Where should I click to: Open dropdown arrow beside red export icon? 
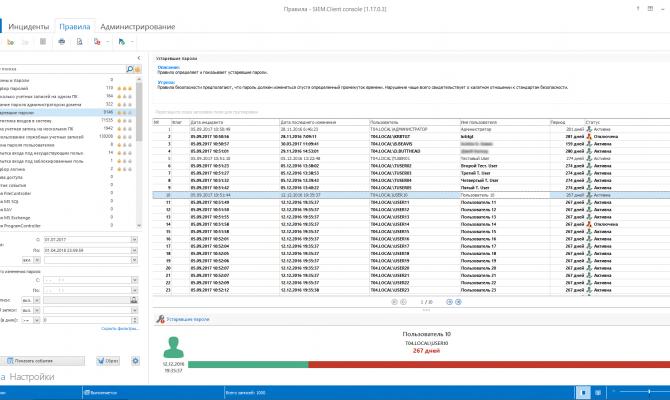coord(107,42)
